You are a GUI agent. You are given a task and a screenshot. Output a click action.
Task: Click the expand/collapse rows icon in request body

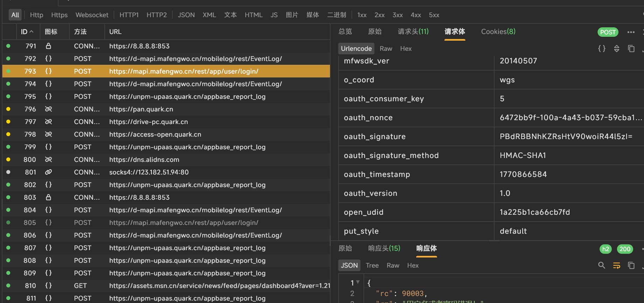tap(617, 49)
